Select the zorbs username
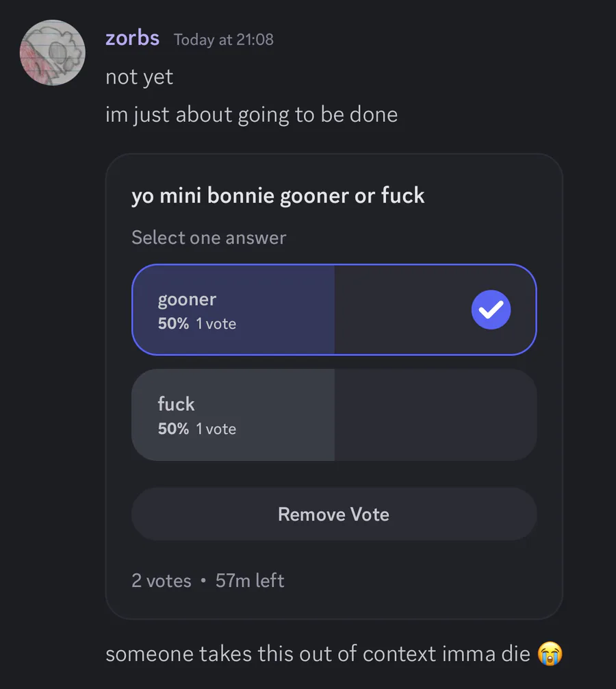The height and width of the screenshot is (689, 616). [132, 38]
